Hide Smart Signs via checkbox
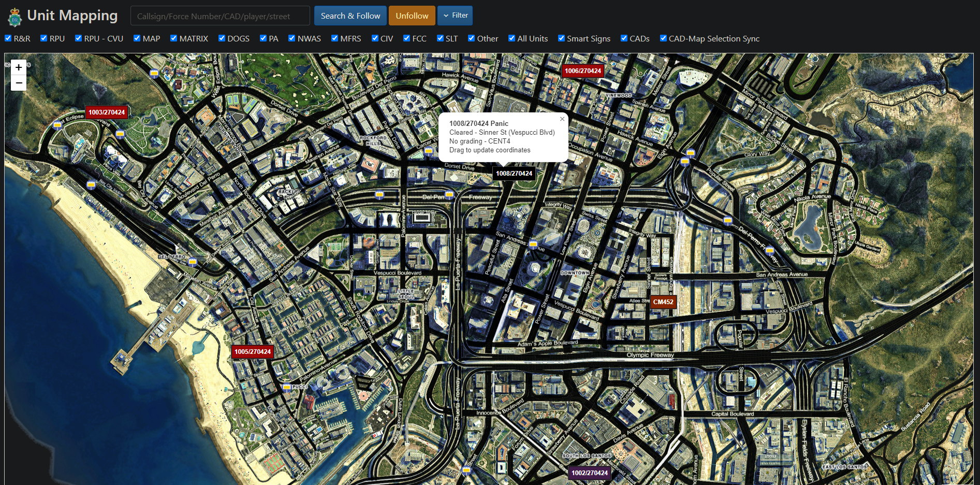 pos(562,38)
